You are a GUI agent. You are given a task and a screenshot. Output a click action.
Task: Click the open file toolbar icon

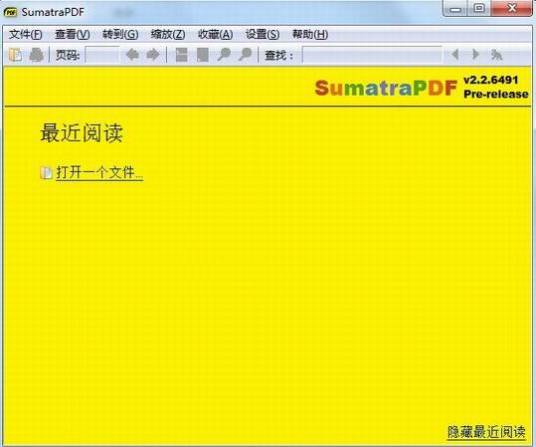coord(16,55)
